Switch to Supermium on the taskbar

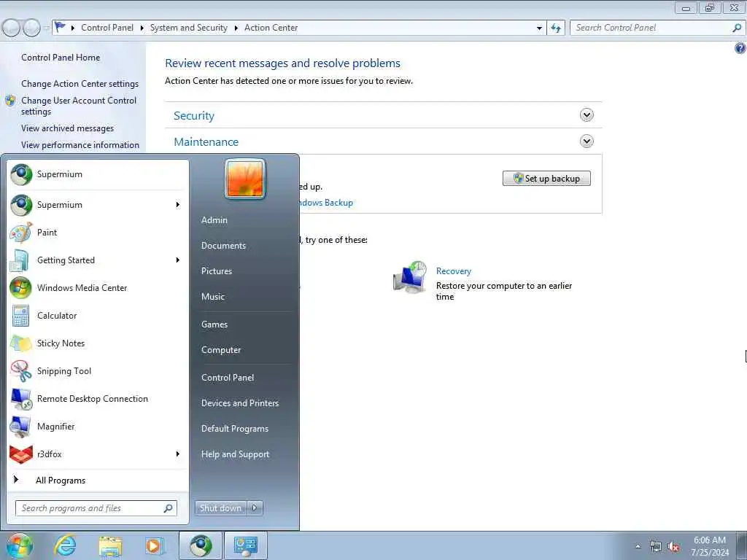(x=201, y=545)
